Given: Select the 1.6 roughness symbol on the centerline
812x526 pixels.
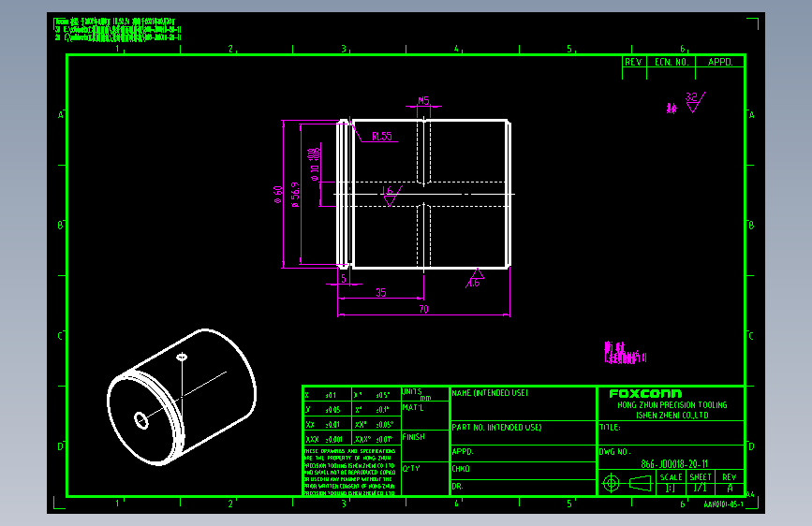Looking at the screenshot, I should click(391, 196).
